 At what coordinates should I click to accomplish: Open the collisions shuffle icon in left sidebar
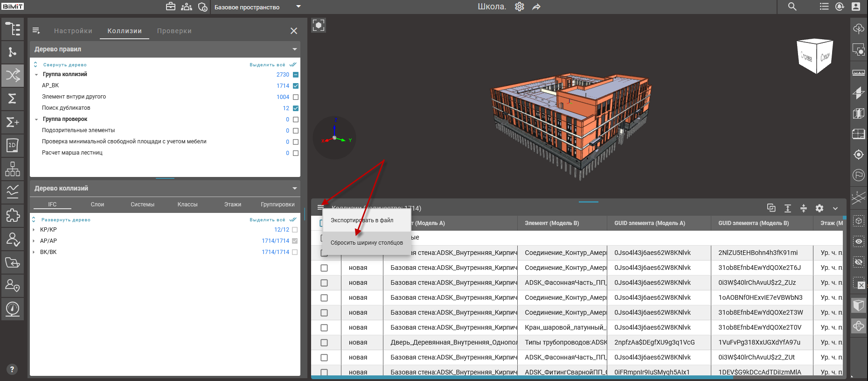click(x=13, y=75)
